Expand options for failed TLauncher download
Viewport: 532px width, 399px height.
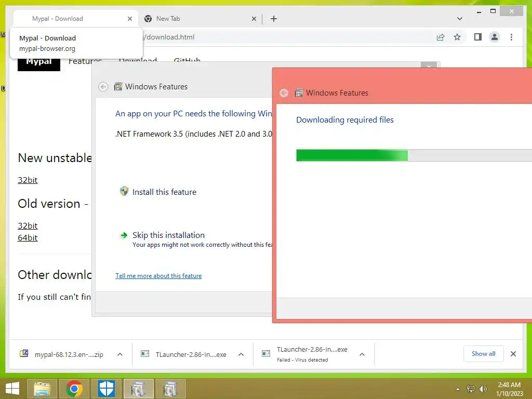[x=362, y=354]
